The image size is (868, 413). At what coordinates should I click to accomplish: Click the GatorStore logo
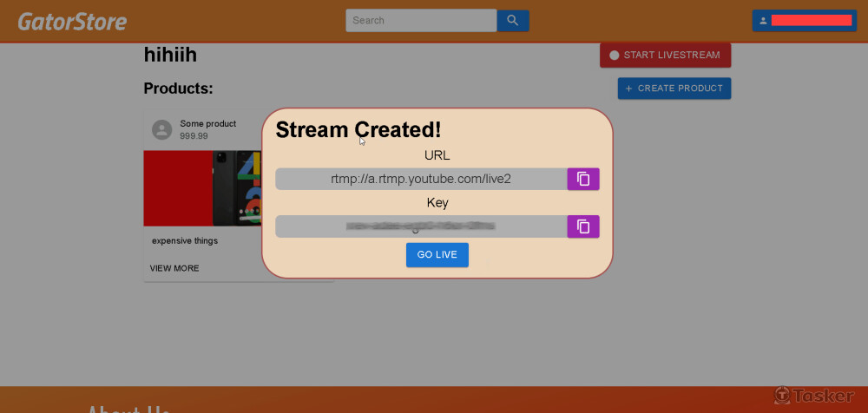pyautogui.click(x=73, y=21)
